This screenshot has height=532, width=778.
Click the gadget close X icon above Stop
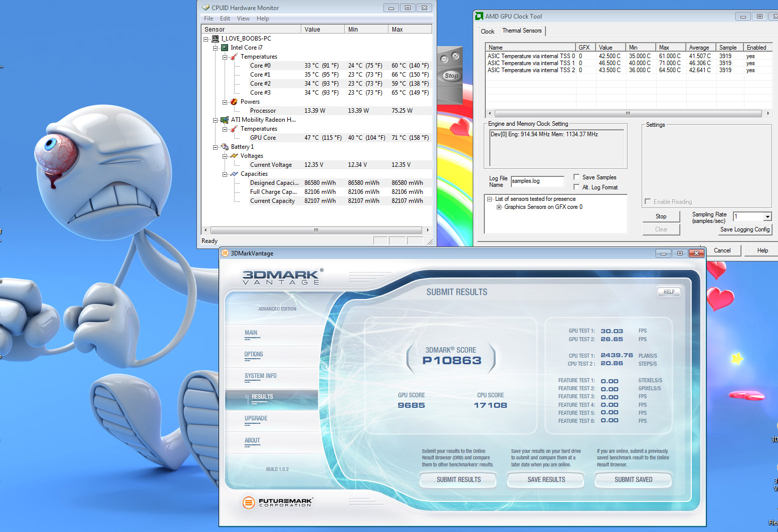(x=455, y=56)
